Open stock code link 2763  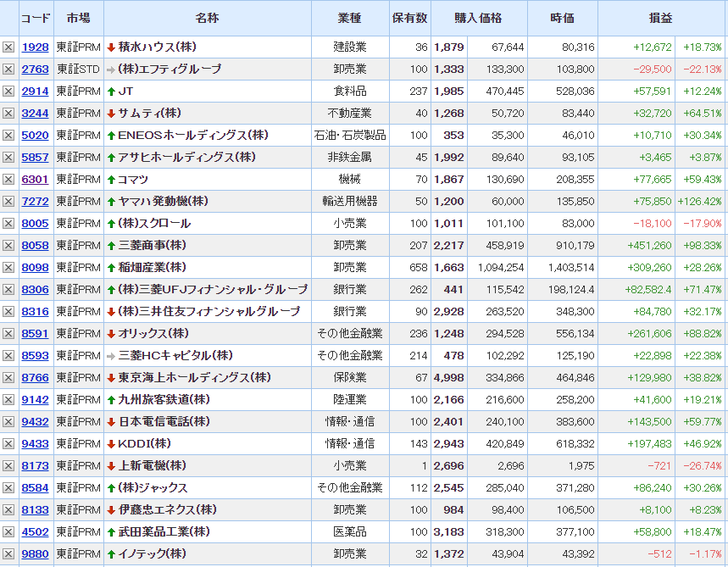click(35, 69)
